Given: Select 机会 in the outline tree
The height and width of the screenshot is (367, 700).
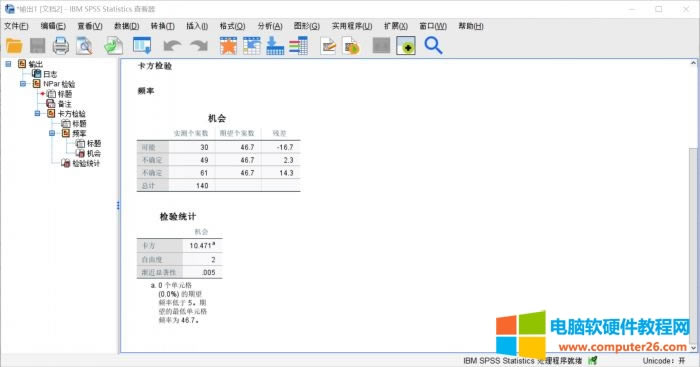Looking at the screenshot, I should point(94,153).
